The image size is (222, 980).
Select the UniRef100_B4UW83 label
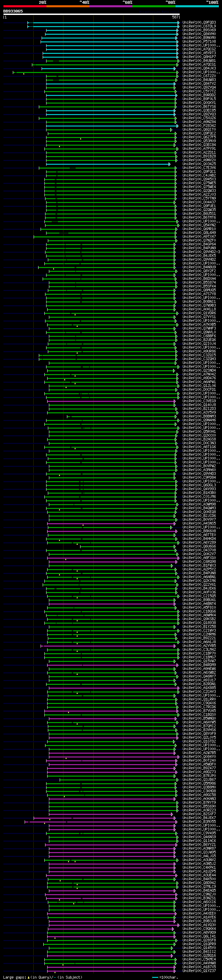(199, 80)
